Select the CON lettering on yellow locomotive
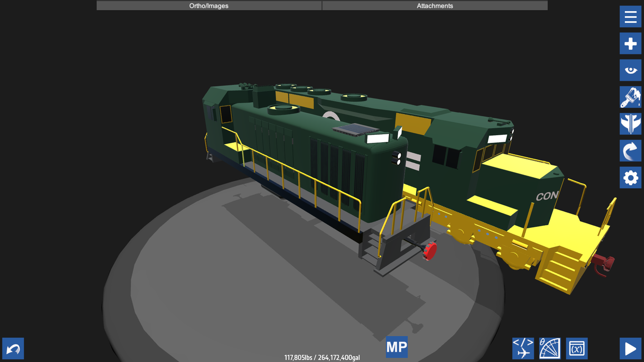The width and height of the screenshot is (644, 362). (547, 196)
